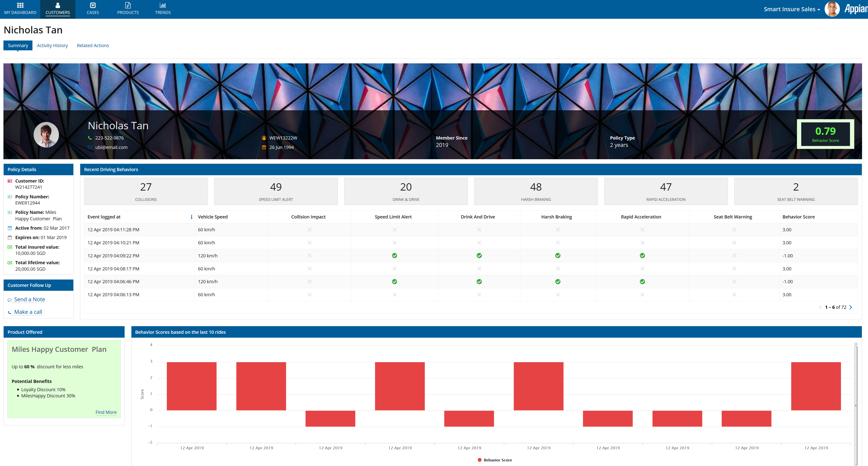
Task: Sort by Event logged at column arrow
Action: click(x=191, y=217)
